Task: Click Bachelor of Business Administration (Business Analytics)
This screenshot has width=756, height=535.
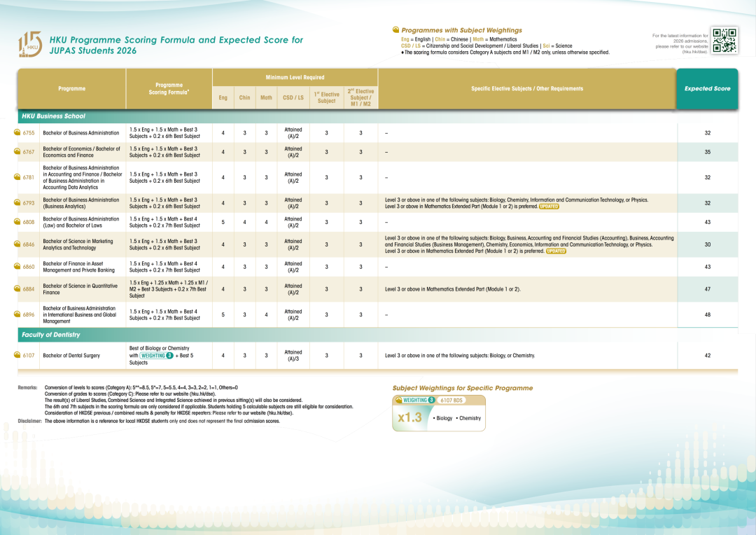Action: [x=81, y=203]
